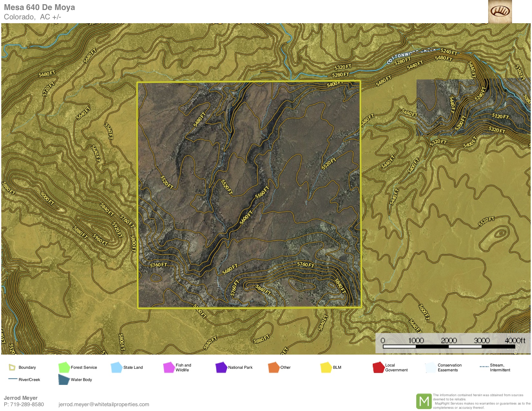532x411 pixels.
Task: Click the 6000 FT contour label
Action: click(47, 199)
